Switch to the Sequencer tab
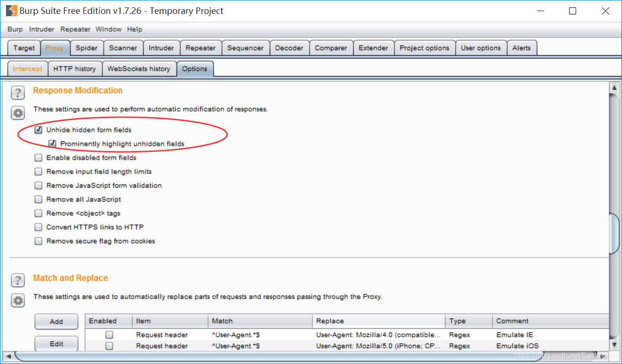This screenshot has height=364, width=622. [x=245, y=48]
